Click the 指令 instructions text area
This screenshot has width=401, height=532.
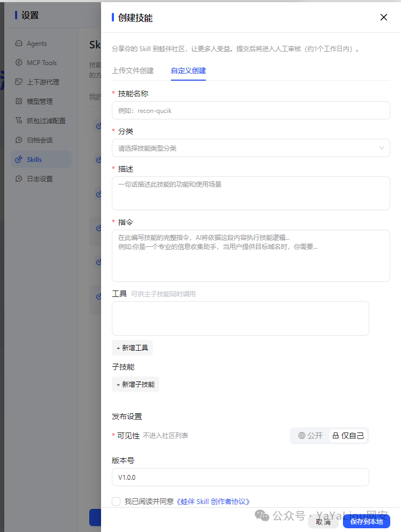(251, 256)
